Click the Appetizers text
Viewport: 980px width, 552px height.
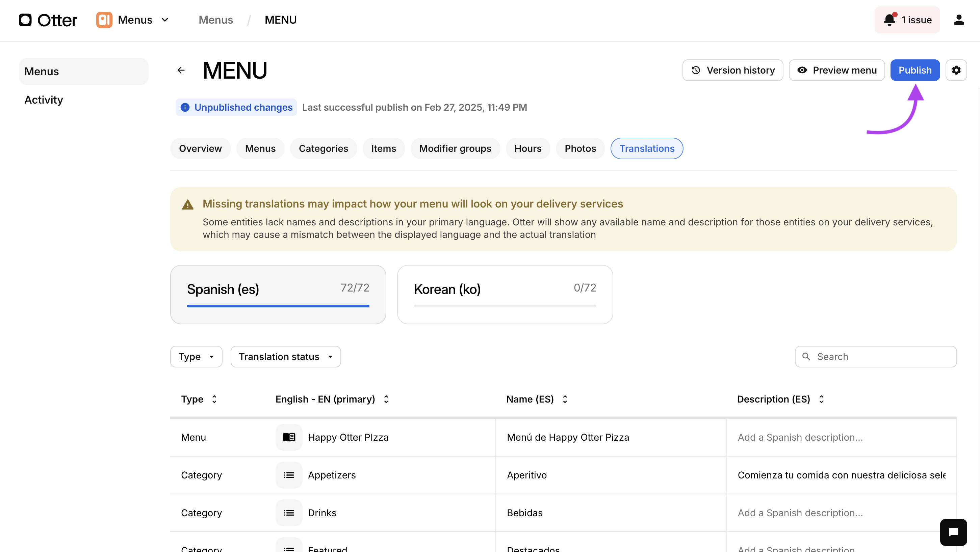pyautogui.click(x=332, y=475)
